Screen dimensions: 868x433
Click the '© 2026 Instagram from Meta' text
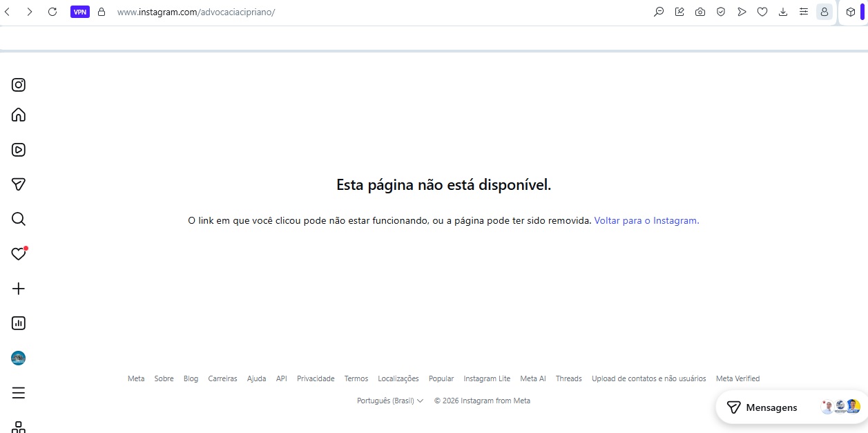[x=482, y=401]
